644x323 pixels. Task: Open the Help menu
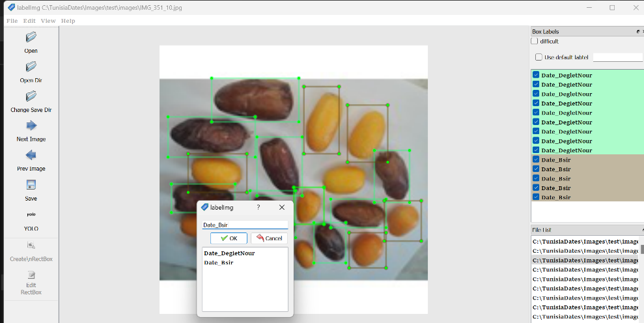(x=68, y=21)
